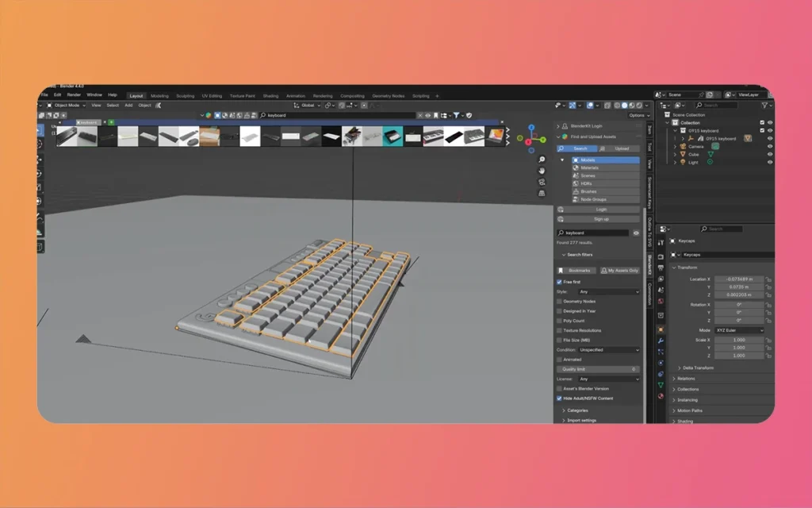
Task: Select Materials asset type
Action: [x=605, y=168]
